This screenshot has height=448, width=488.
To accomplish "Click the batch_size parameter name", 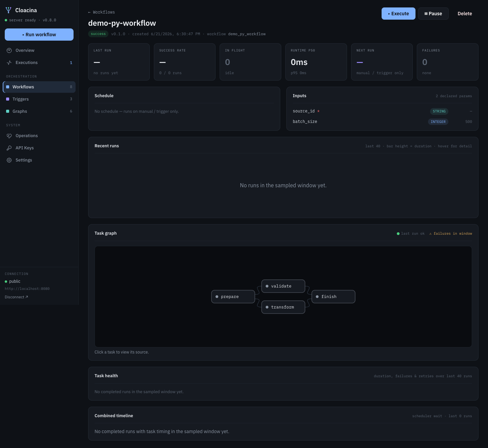I will (x=305, y=122).
